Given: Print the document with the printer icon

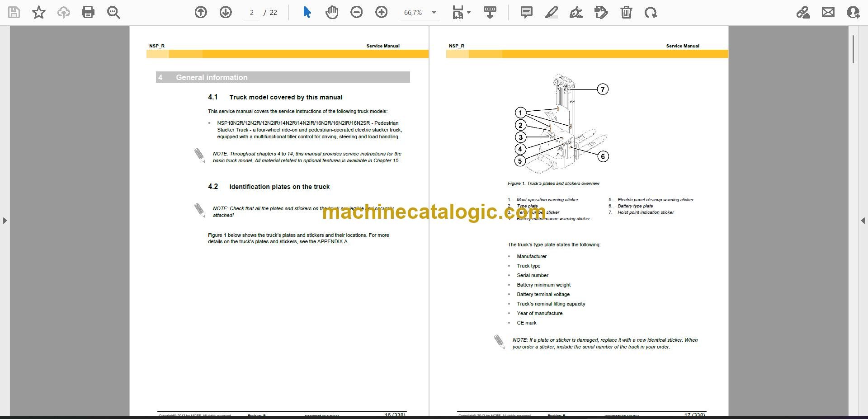Looking at the screenshot, I should pos(88,12).
